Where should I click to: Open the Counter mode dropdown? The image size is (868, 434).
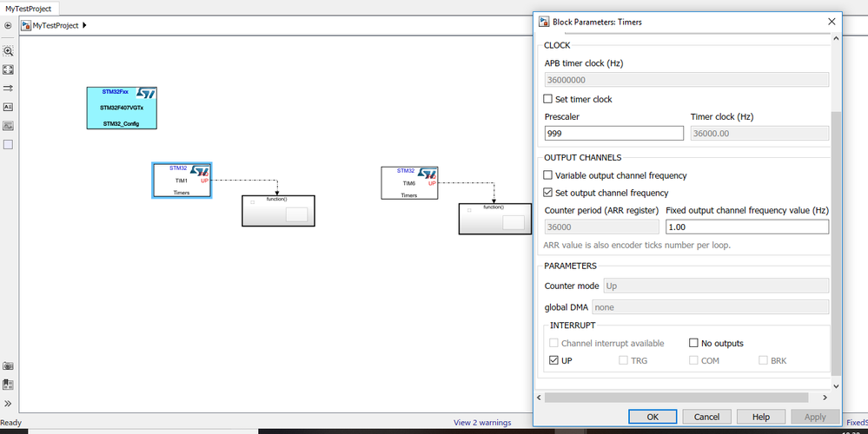715,286
